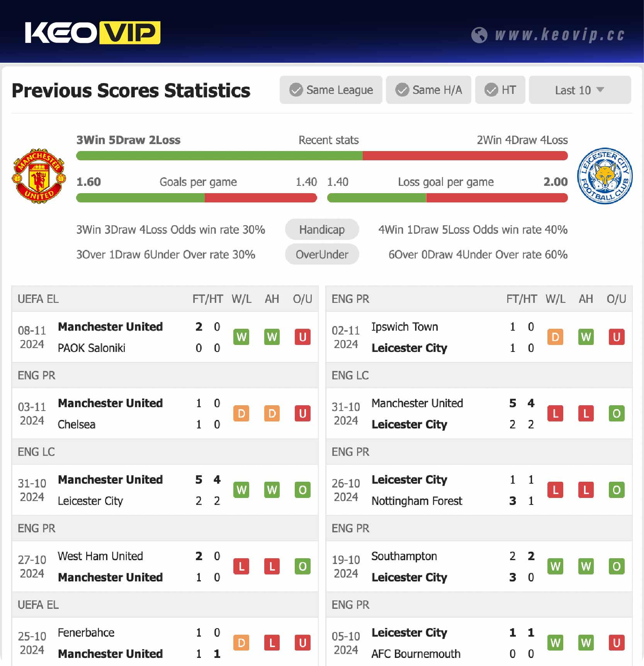The image size is (644, 666).
Task: Click the orange D badge on the Chelsea match
Action: [x=241, y=413]
